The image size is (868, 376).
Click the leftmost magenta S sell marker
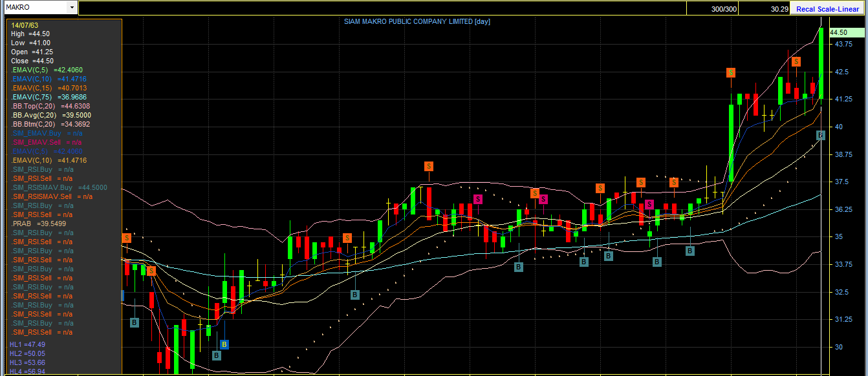point(477,199)
